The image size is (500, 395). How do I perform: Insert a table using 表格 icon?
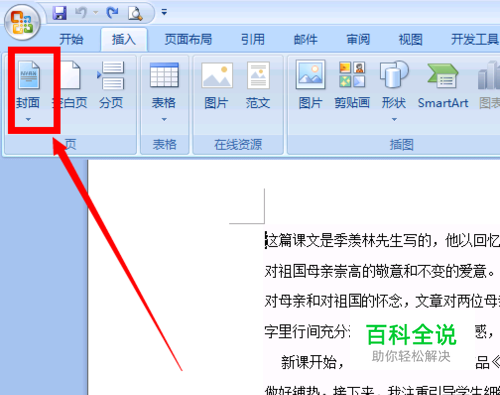tap(164, 85)
